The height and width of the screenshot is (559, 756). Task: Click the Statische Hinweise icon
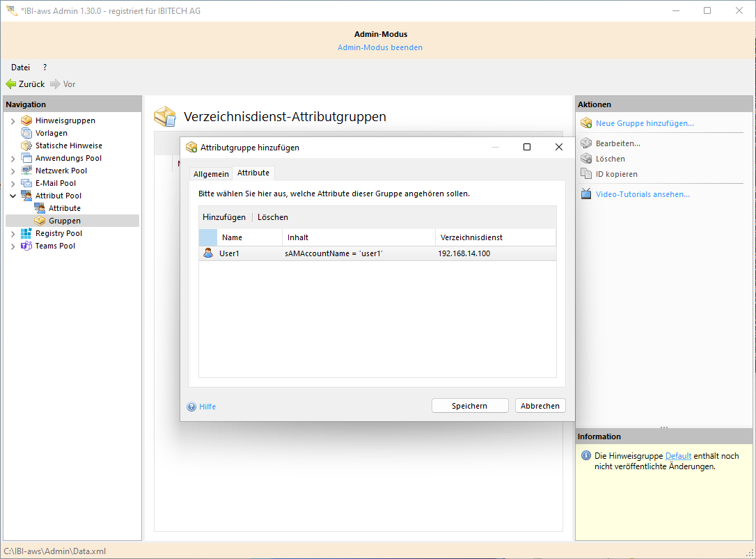click(x=26, y=145)
